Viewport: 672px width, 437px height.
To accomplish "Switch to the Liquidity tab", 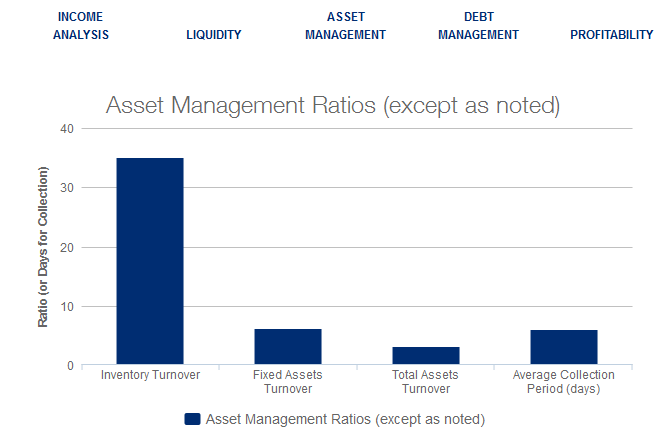I will (214, 35).
